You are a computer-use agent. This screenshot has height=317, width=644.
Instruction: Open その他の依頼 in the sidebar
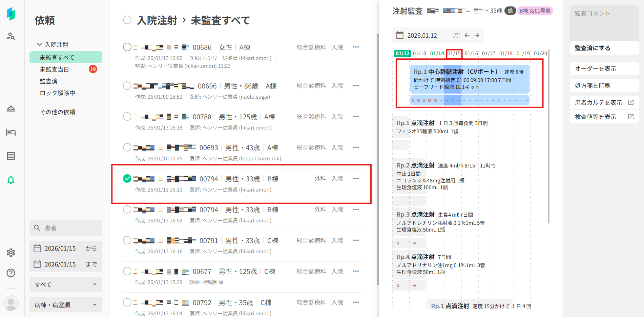(x=58, y=112)
